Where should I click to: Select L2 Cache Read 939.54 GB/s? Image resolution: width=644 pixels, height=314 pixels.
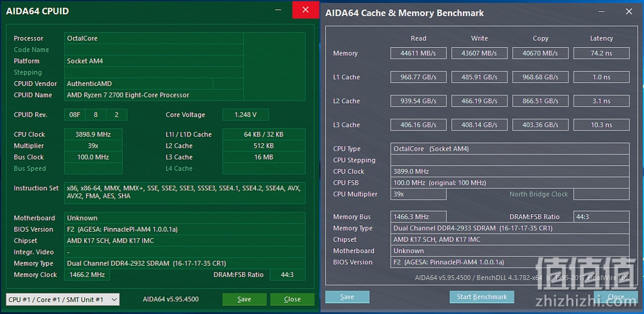coord(418,101)
